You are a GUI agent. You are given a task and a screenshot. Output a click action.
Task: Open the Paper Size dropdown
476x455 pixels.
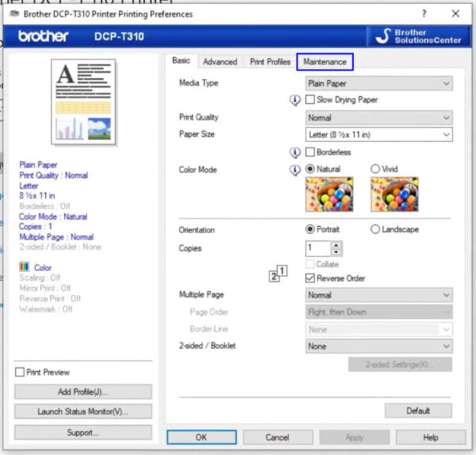point(379,134)
